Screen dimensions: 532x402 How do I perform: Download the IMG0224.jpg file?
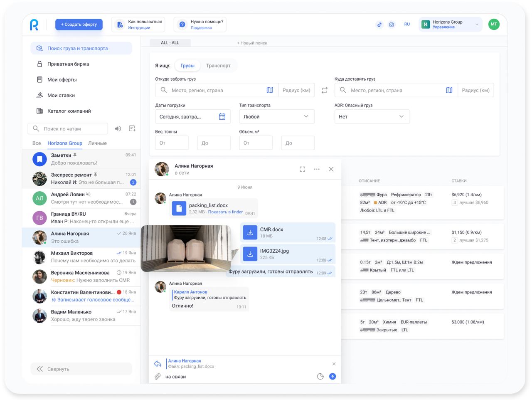250,254
